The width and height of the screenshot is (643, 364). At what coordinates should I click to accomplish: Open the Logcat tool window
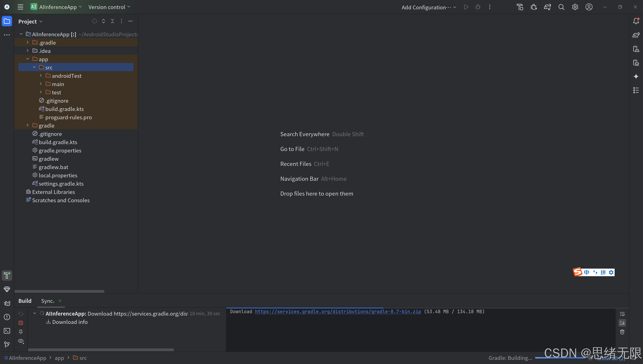7,303
